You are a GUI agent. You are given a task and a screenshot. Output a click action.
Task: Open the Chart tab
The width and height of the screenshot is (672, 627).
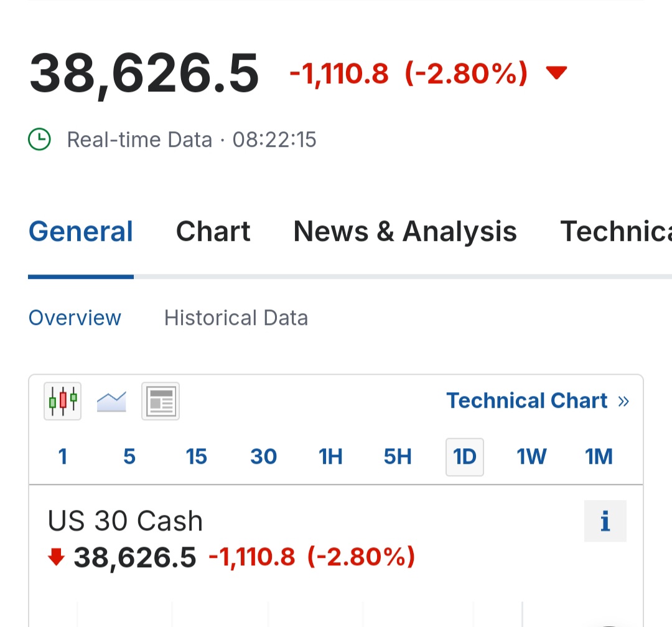213,232
